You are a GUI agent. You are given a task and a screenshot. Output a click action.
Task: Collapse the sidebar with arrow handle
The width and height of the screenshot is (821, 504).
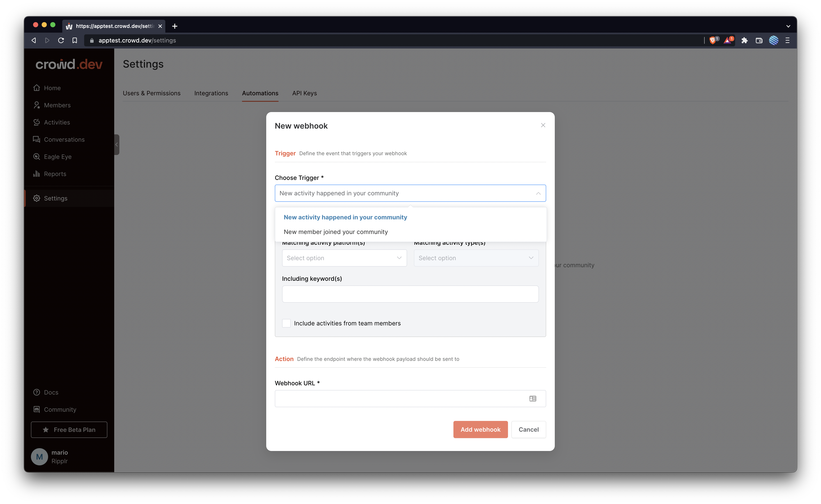117,145
